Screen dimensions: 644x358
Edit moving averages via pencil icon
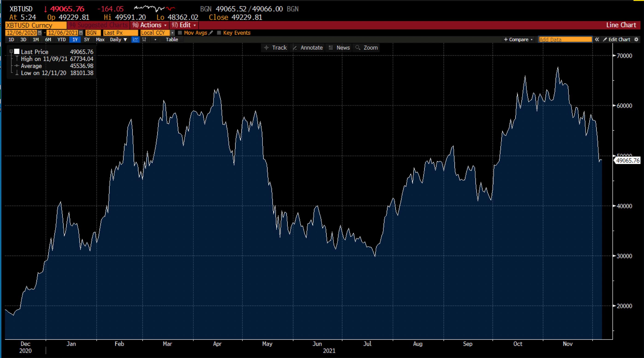point(211,33)
